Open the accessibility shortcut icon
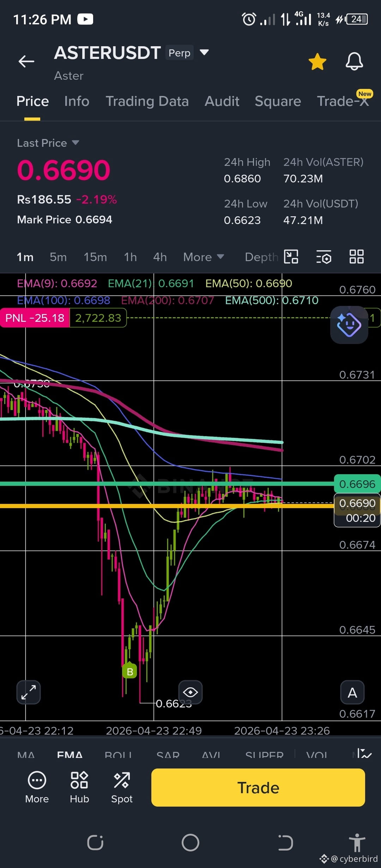This screenshot has width=381, height=868. [357, 842]
